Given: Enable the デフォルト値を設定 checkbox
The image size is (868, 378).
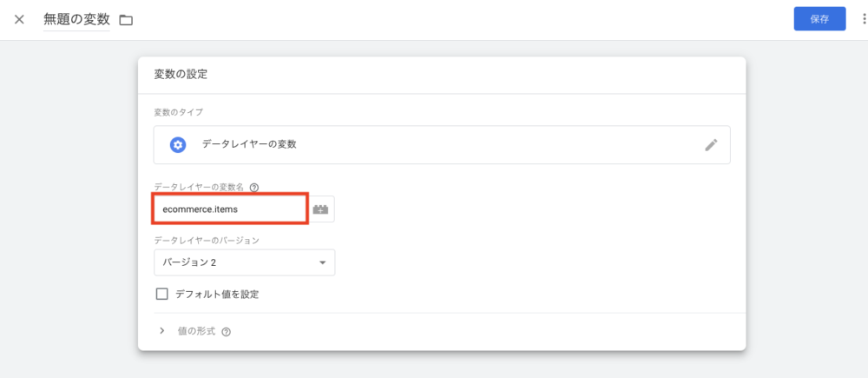Looking at the screenshot, I should click(161, 294).
